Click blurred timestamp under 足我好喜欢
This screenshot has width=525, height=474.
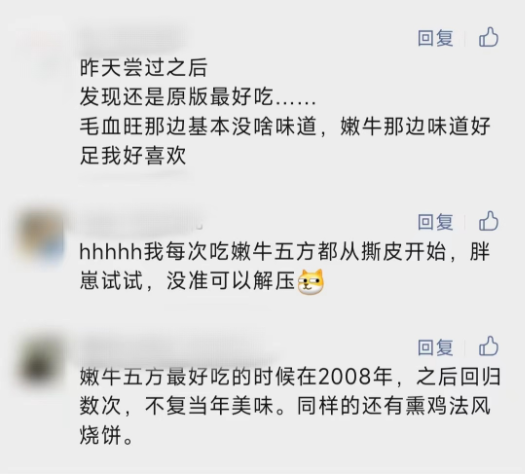coord(134,176)
